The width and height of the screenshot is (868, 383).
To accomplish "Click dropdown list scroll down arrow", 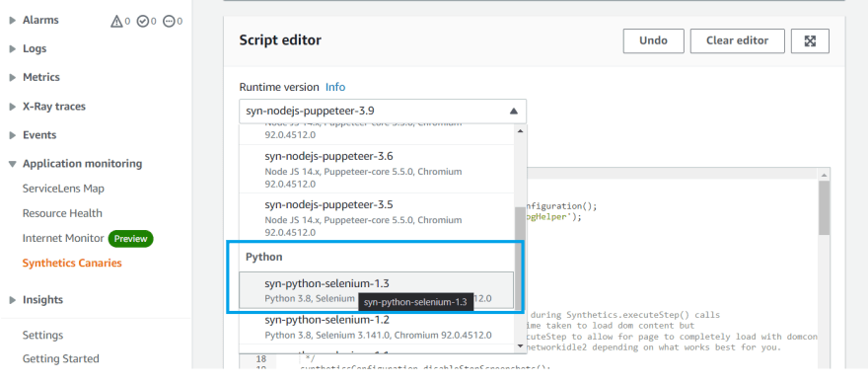I will [x=520, y=345].
